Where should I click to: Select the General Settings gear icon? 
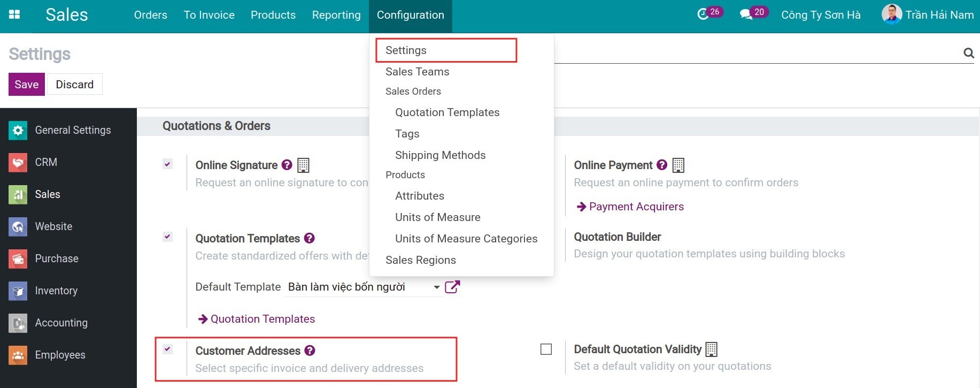click(x=18, y=130)
